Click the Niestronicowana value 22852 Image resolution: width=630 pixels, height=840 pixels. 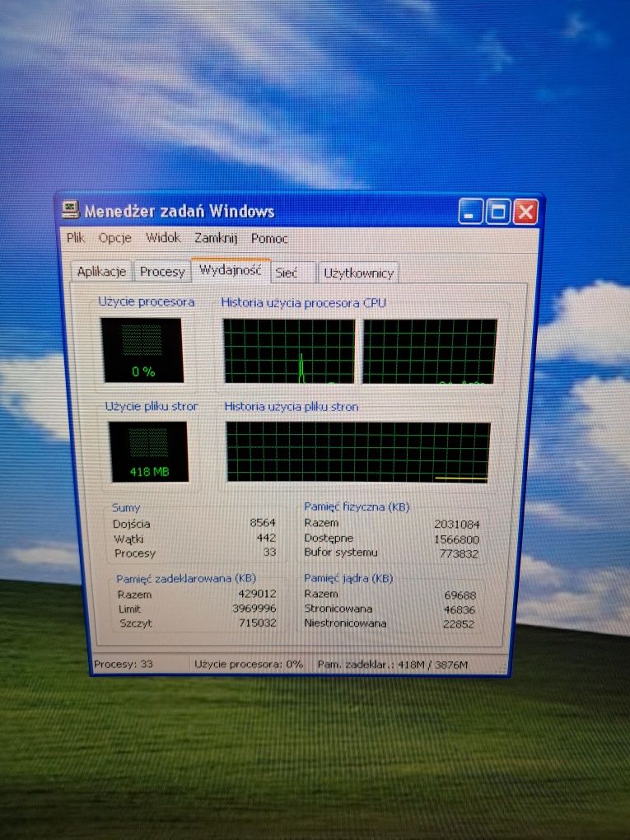[x=459, y=624]
